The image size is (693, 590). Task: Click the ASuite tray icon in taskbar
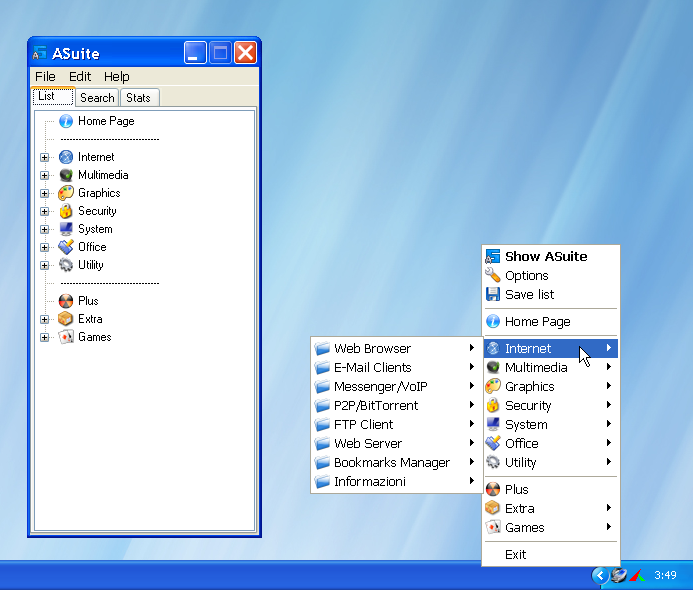click(x=619, y=575)
